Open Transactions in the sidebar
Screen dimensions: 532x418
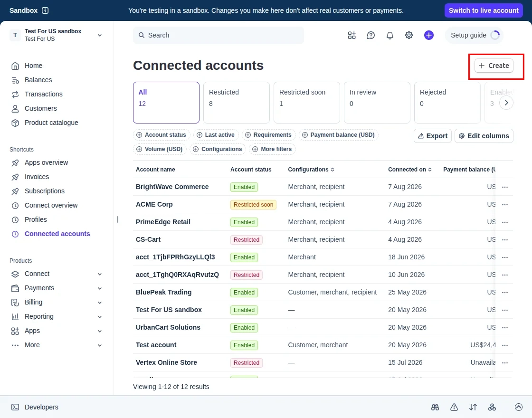pyautogui.click(x=37, y=95)
